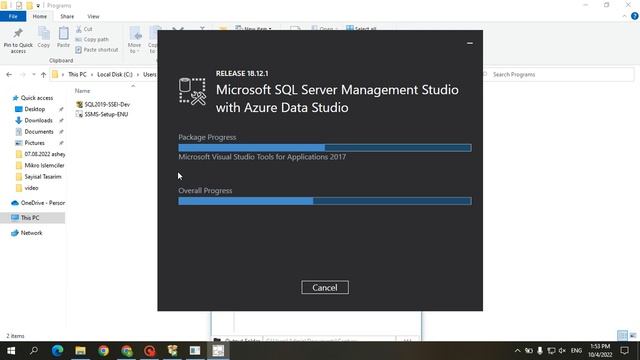The image size is (640, 360).
Task: Click the microphone tray icon
Action: (540, 351)
